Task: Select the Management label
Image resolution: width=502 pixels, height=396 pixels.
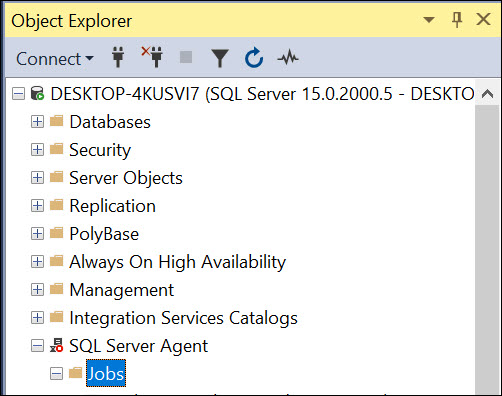Action: coord(122,290)
